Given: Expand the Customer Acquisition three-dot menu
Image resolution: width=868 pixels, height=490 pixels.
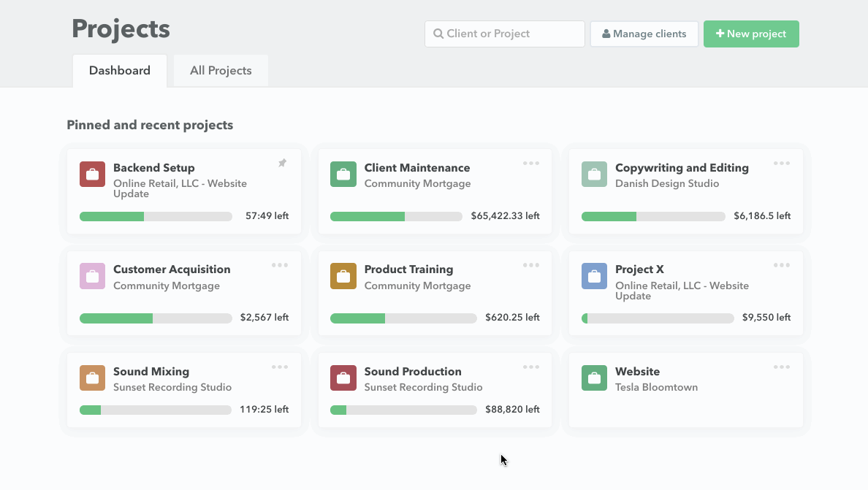Looking at the screenshot, I should tap(280, 265).
